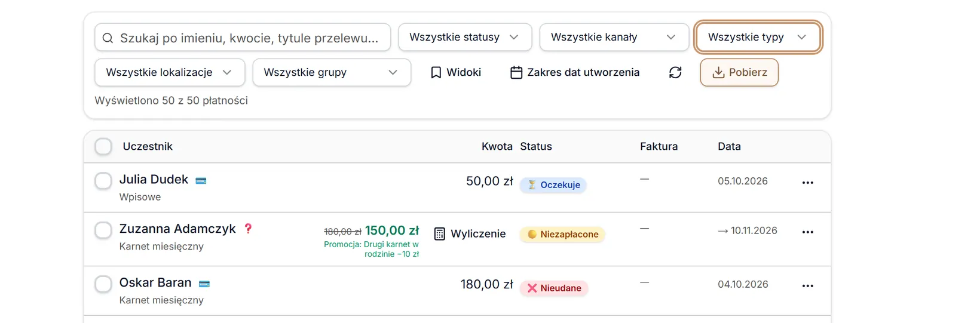Image resolution: width=980 pixels, height=323 pixels.
Task: Select the Julia Dudek row checkbox
Action: [x=103, y=181]
